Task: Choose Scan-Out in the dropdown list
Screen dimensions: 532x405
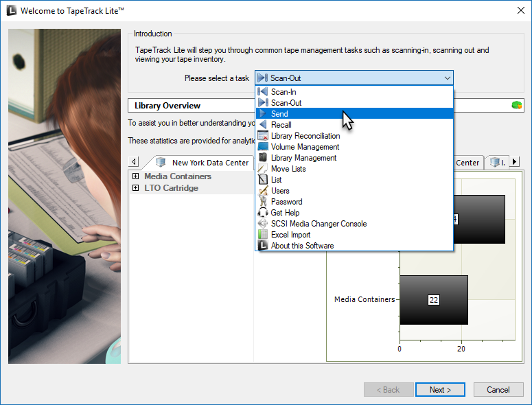Action: 354,102
